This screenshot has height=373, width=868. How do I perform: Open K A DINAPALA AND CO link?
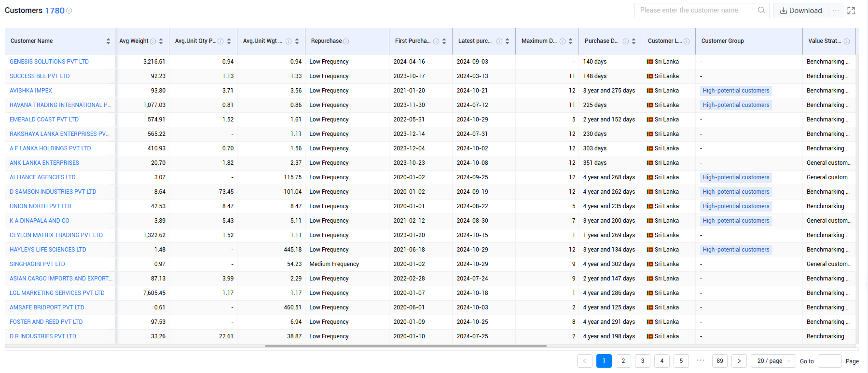point(40,221)
